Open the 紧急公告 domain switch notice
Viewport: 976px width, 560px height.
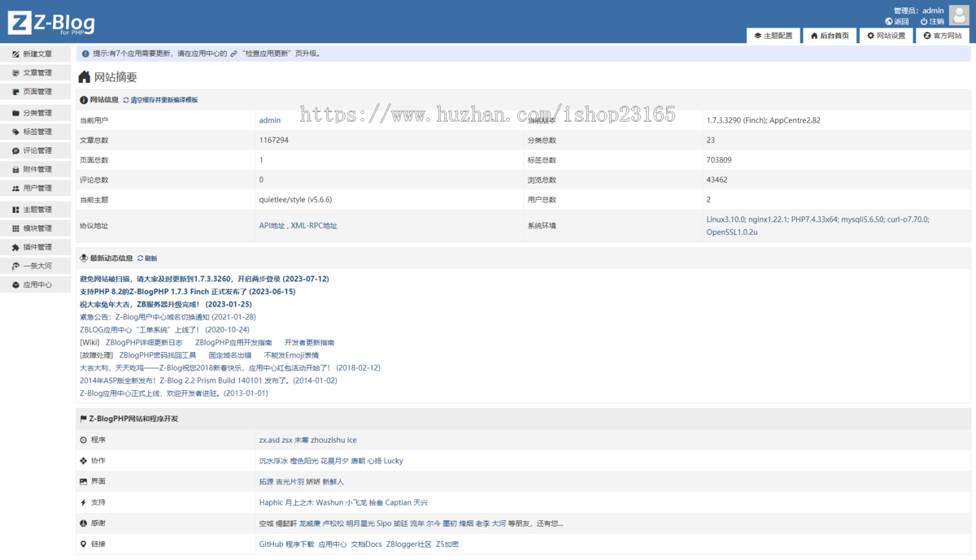(x=168, y=317)
